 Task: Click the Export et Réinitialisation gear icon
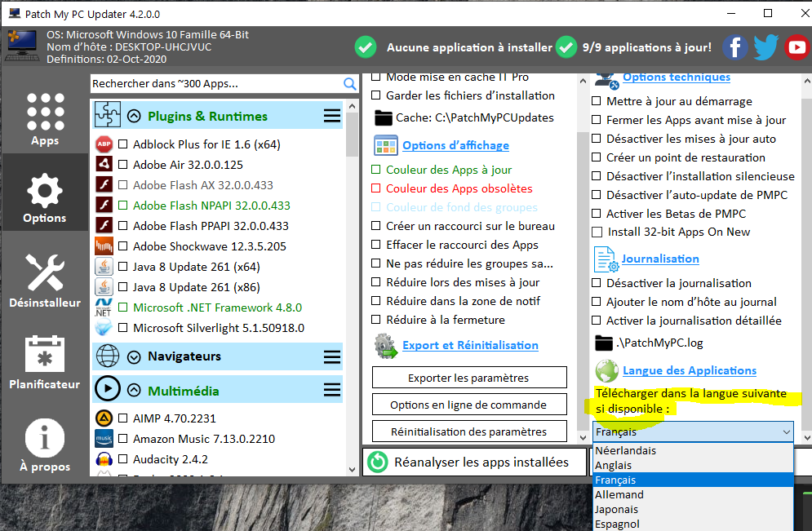pos(386,346)
